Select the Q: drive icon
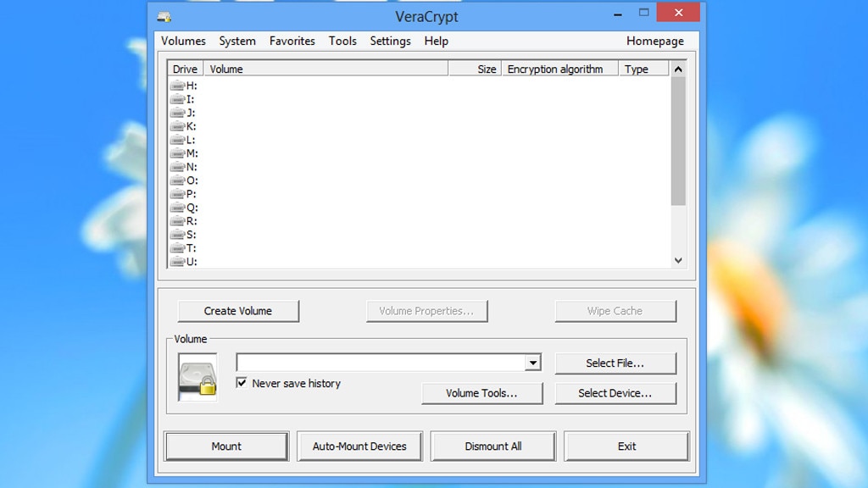 (177, 208)
